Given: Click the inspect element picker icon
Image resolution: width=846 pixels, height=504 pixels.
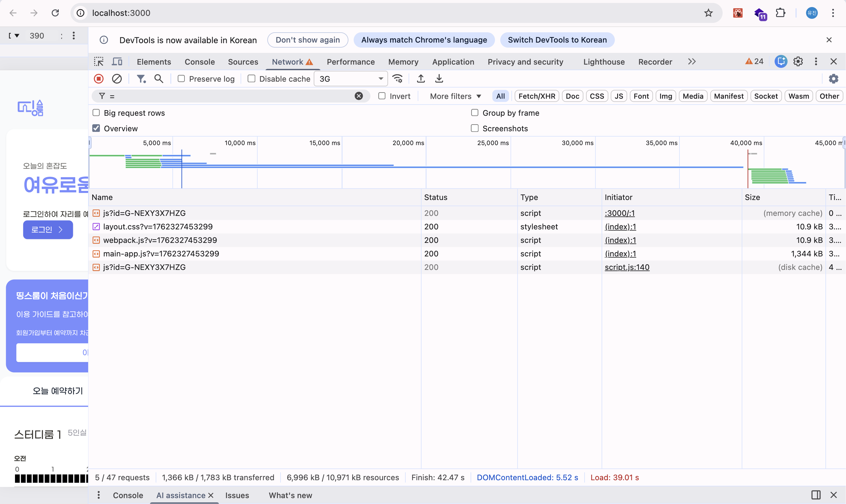Looking at the screenshot, I should pyautogui.click(x=99, y=61).
